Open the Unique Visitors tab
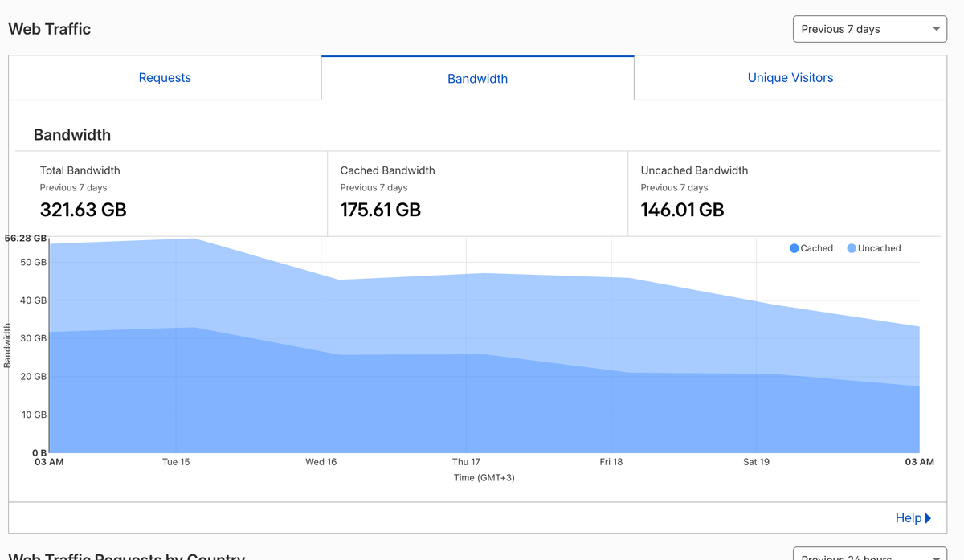The height and width of the screenshot is (560, 964). click(790, 78)
